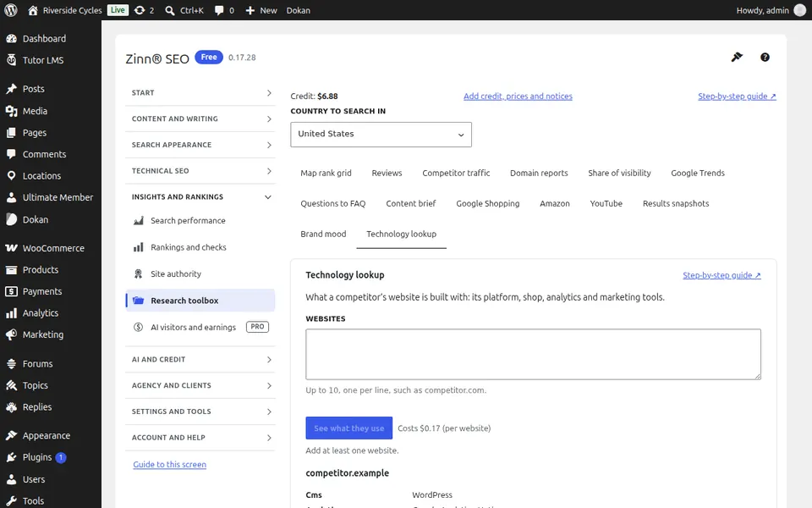
Task: Open Add credit, prices and notices link
Action: click(518, 97)
